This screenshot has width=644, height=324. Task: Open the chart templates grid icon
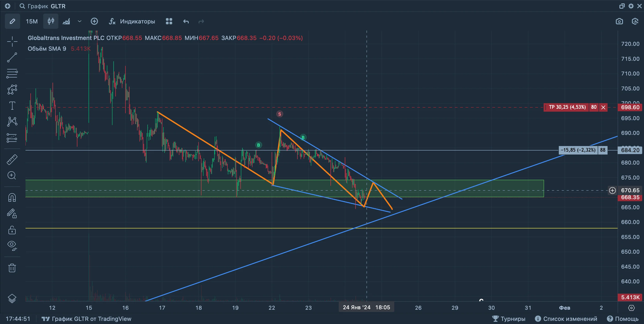(169, 21)
